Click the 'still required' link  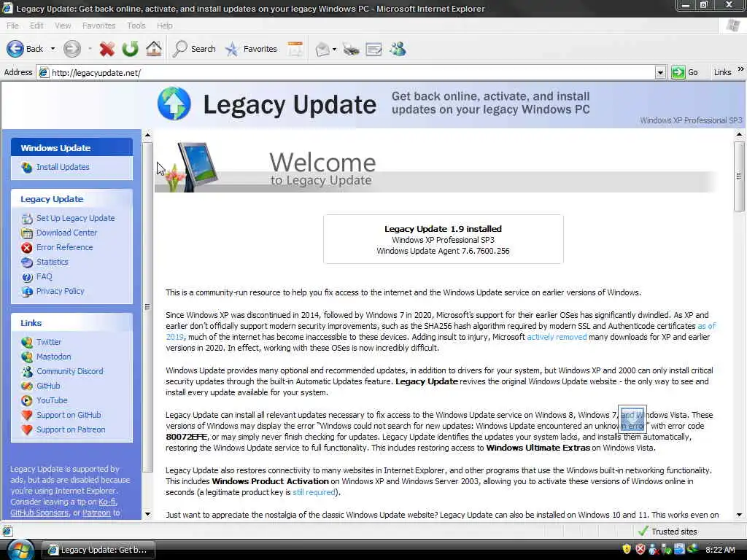click(314, 492)
